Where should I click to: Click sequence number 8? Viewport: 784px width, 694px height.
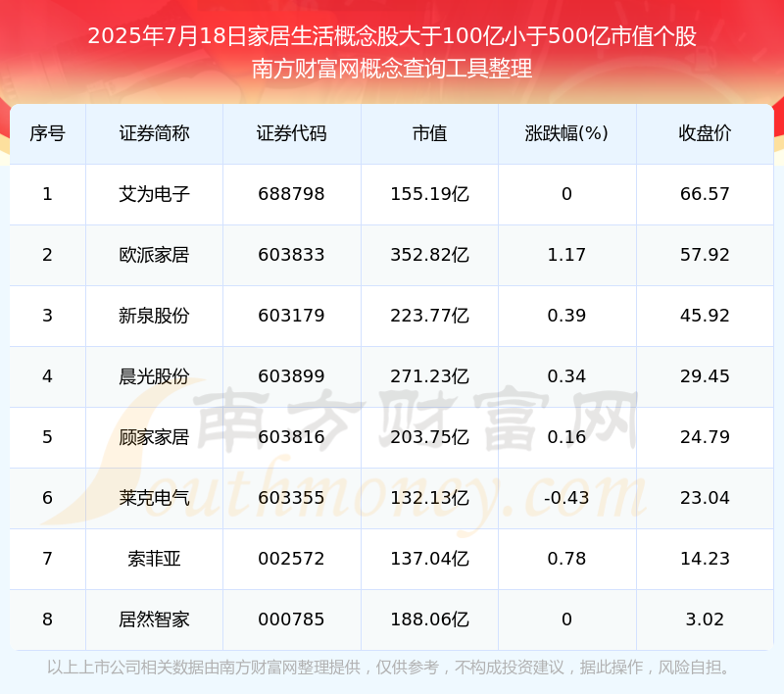click(47, 620)
